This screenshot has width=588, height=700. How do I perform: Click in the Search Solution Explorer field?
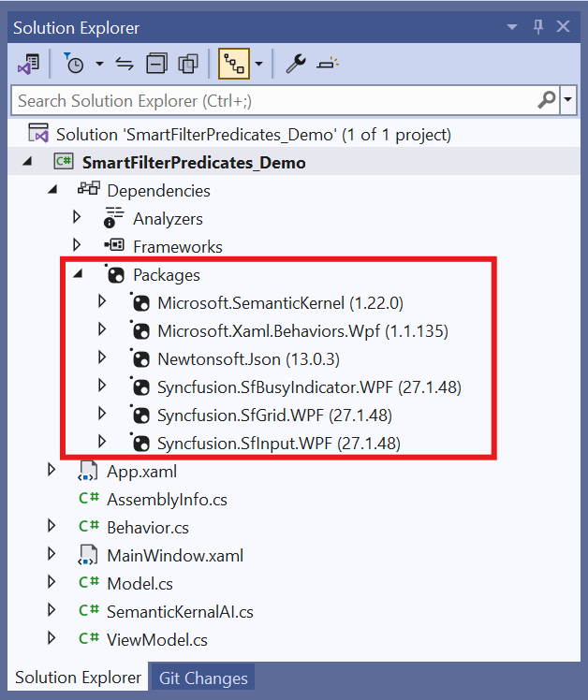tap(272, 100)
